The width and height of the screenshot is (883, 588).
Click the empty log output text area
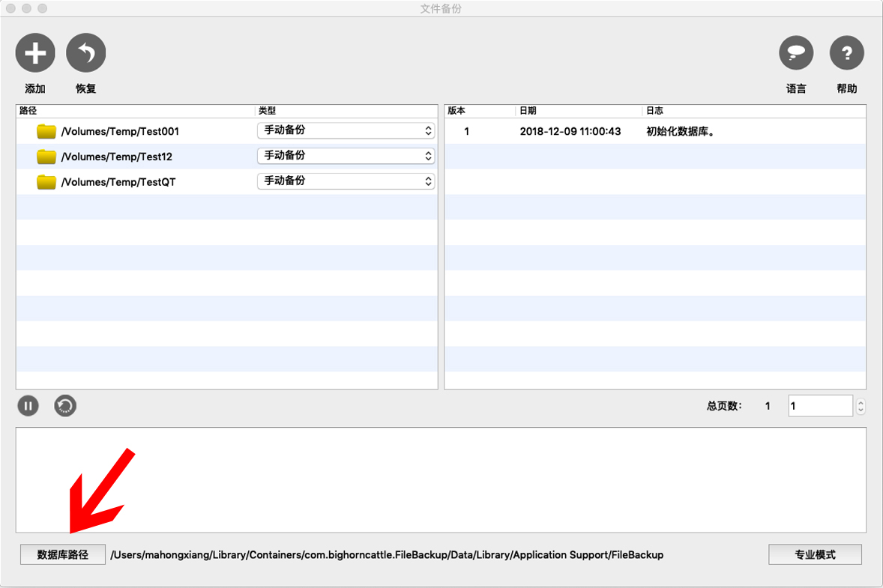click(441, 480)
